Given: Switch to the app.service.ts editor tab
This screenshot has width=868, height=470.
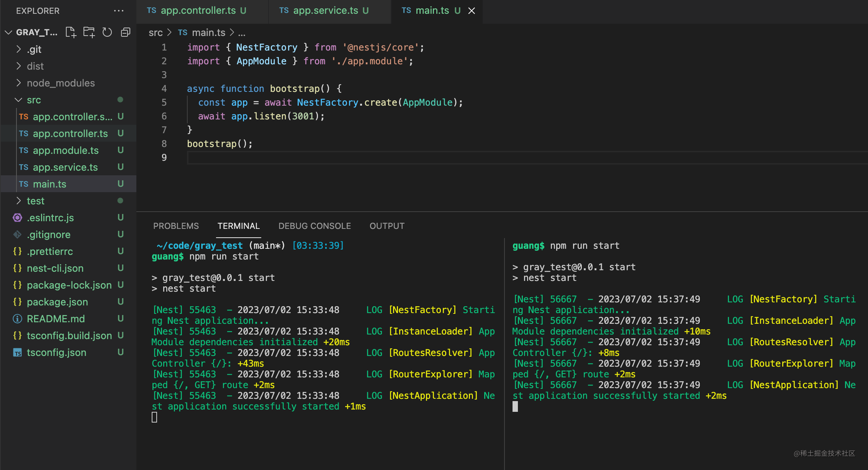Looking at the screenshot, I should click(x=325, y=11).
